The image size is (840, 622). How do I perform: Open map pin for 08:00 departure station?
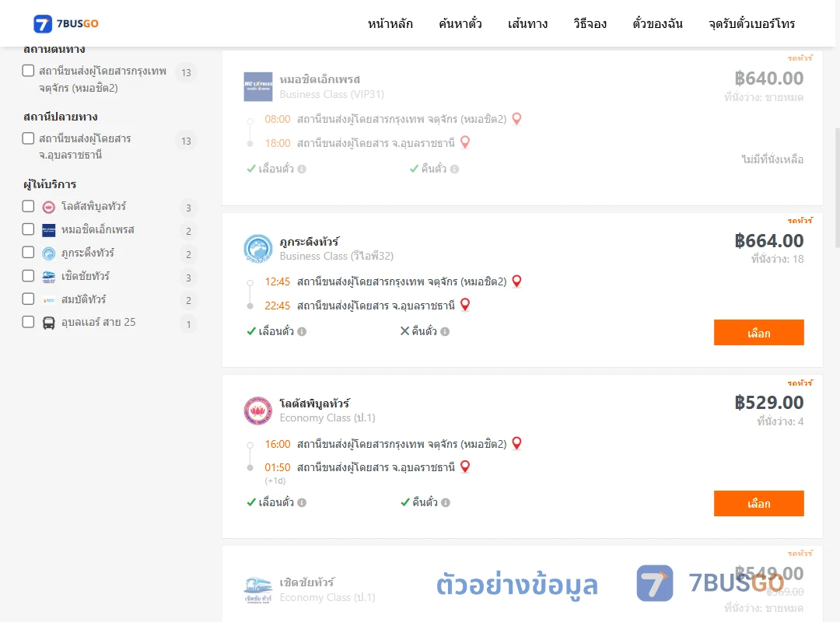[517, 118]
